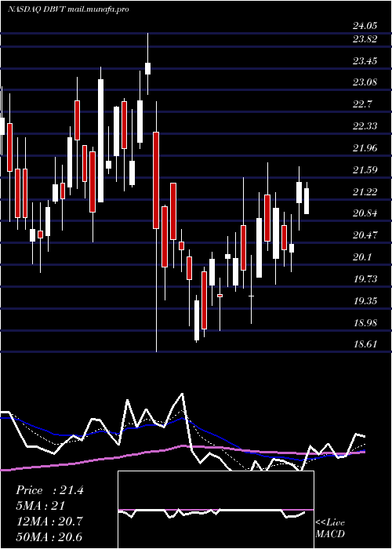Click the '<<Live MACD' label
Screen dimensions: 392x549
pos(330,529)
